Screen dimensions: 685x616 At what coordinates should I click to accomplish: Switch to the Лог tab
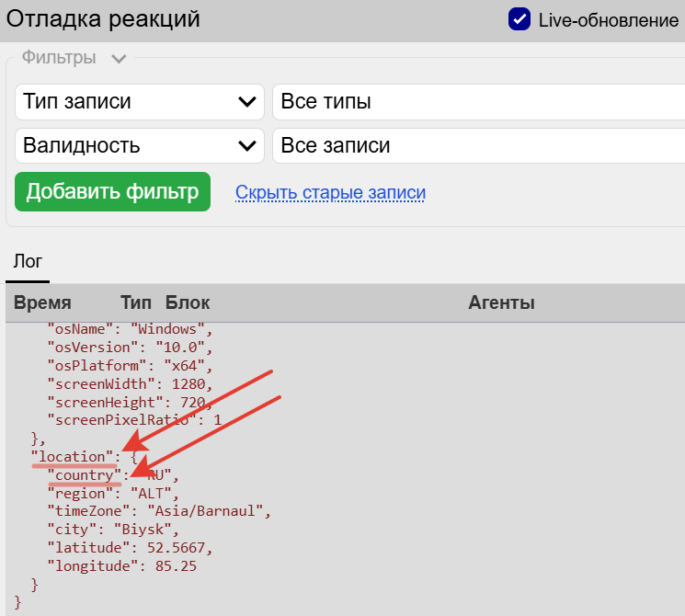[x=28, y=262]
